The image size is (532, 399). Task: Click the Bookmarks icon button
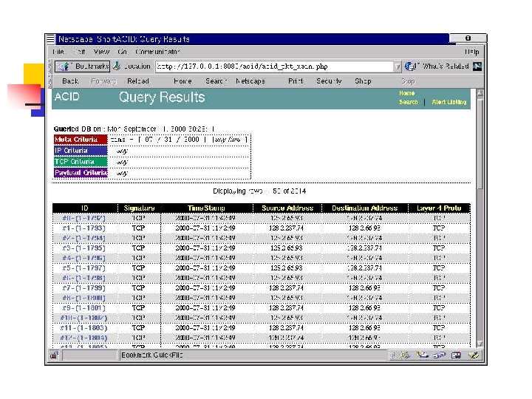click(x=83, y=66)
